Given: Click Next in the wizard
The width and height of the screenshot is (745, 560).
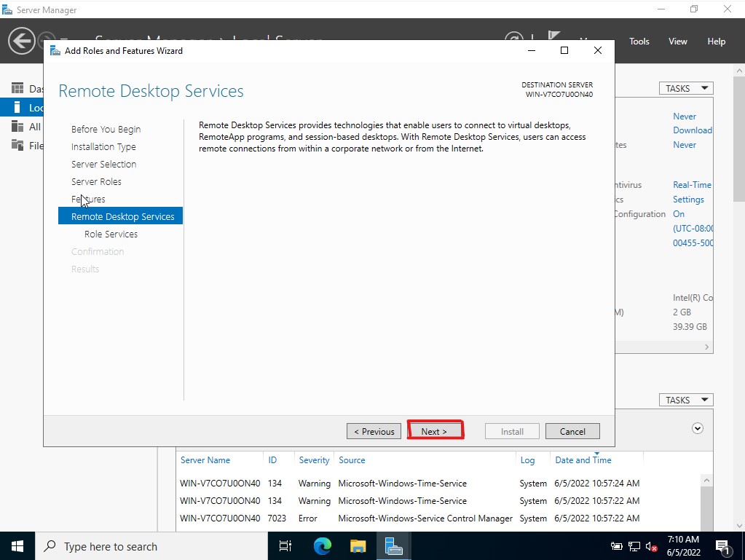Looking at the screenshot, I should [434, 431].
